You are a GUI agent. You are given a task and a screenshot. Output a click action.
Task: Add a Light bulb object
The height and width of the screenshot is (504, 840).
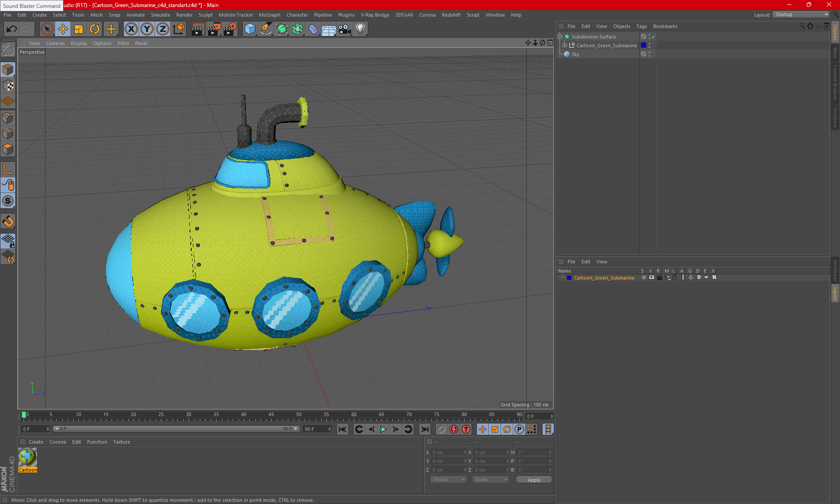(360, 29)
